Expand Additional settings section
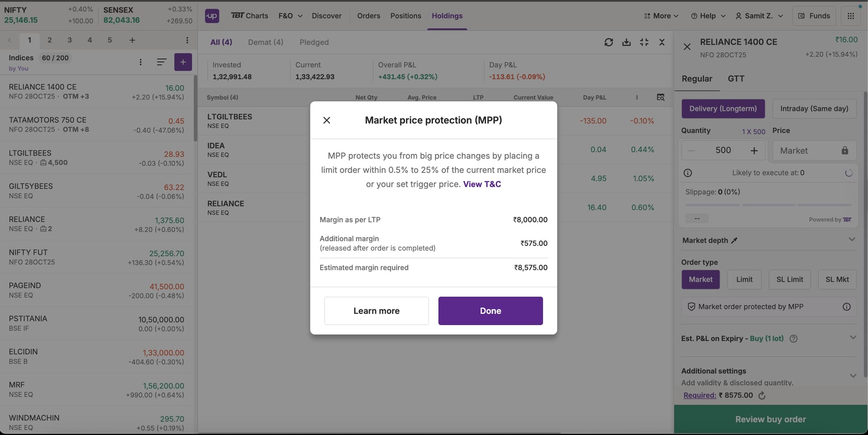This screenshot has width=868, height=435. (x=853, y=375)
